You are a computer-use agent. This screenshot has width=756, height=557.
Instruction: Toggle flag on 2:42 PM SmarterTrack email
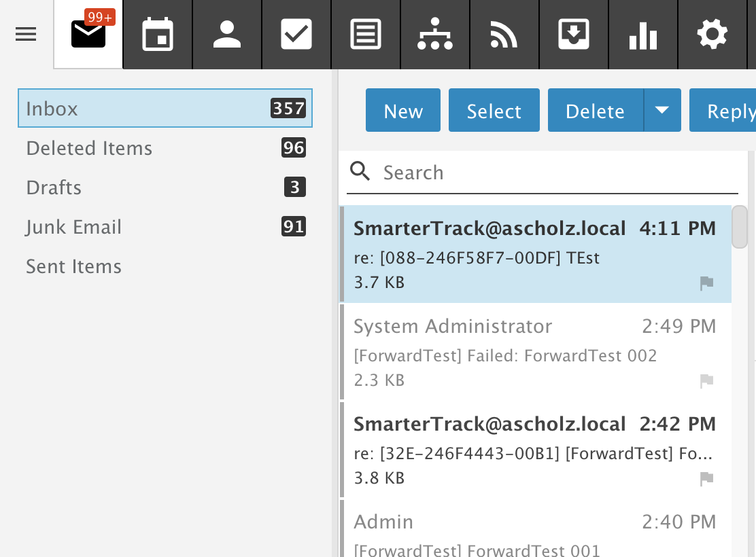[x=707, y=479]
